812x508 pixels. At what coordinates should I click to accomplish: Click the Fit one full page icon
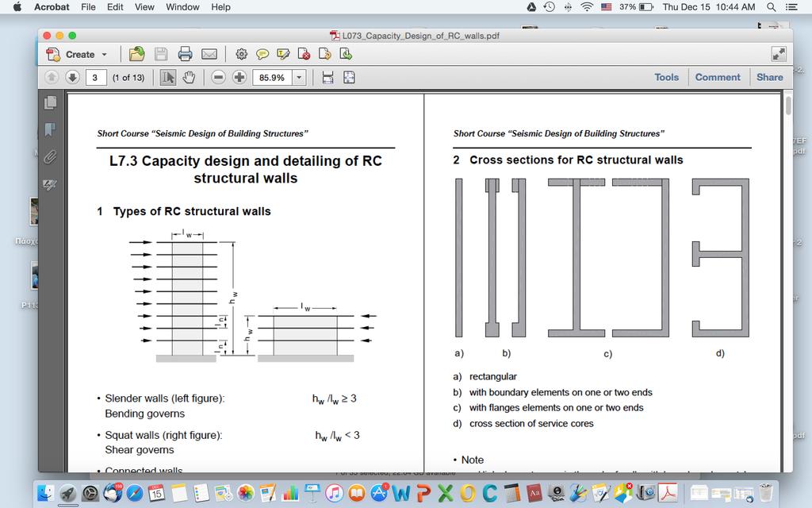point(349,77)
